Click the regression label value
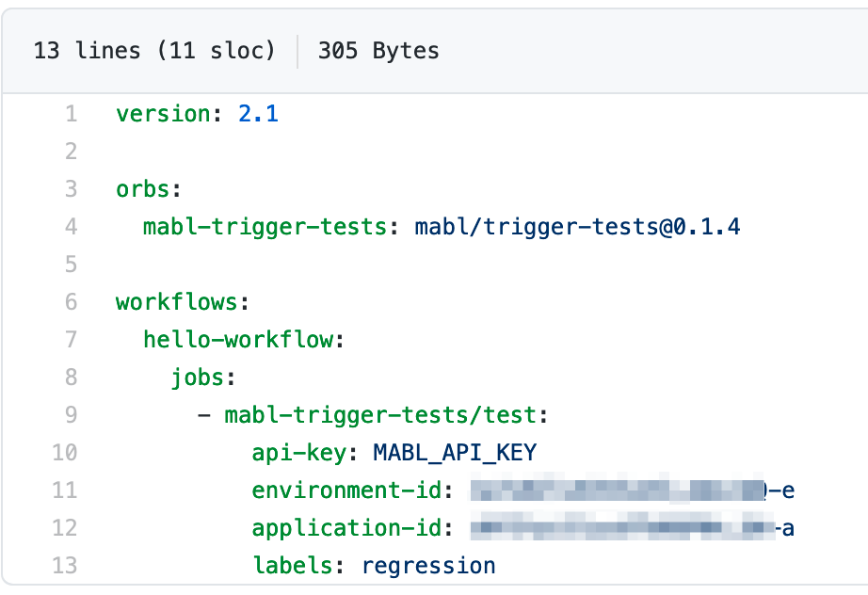This screenshot has width=868, height=595. [x=428, y=566]
